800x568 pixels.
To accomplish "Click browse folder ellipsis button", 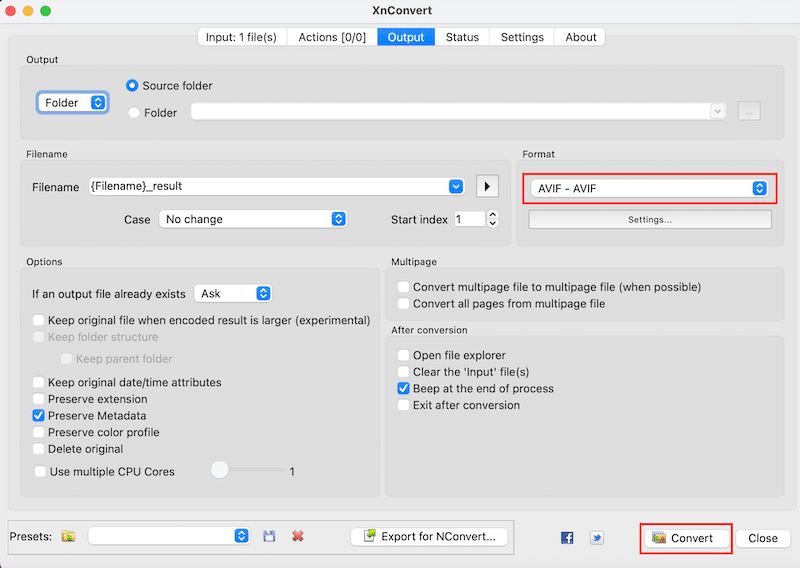I will point(749,111).
